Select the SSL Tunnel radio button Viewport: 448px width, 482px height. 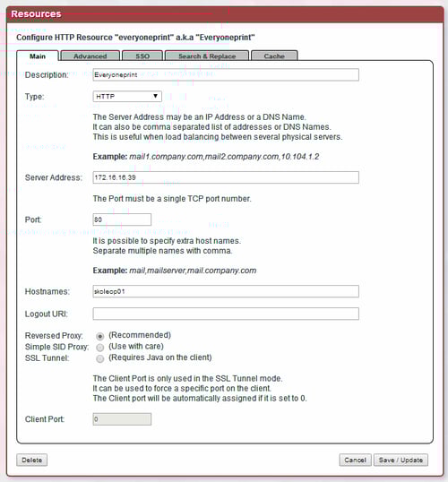click(x=100, y=358)
